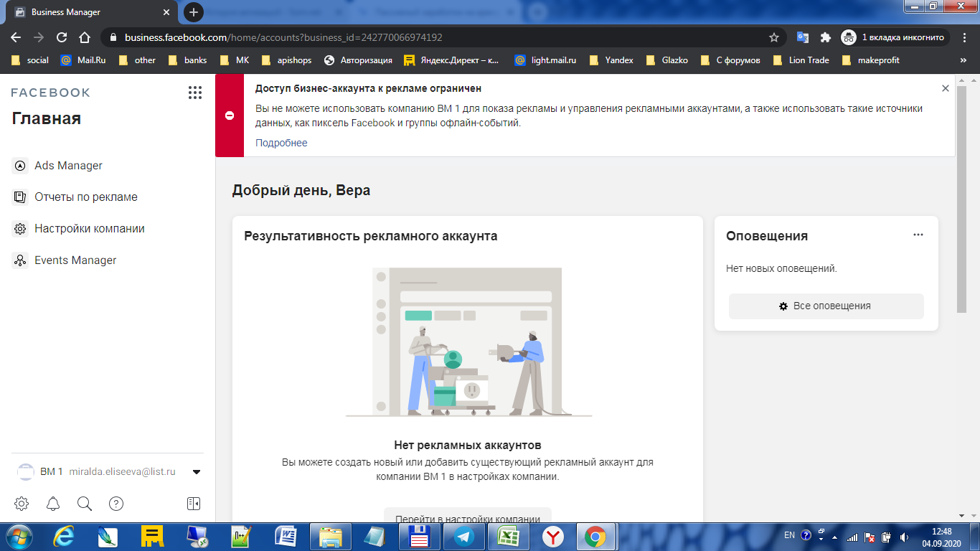Open search magnifier in sidebar
Image resolution: width=980 pixels, height=551 pixels.
pos(85,504)
